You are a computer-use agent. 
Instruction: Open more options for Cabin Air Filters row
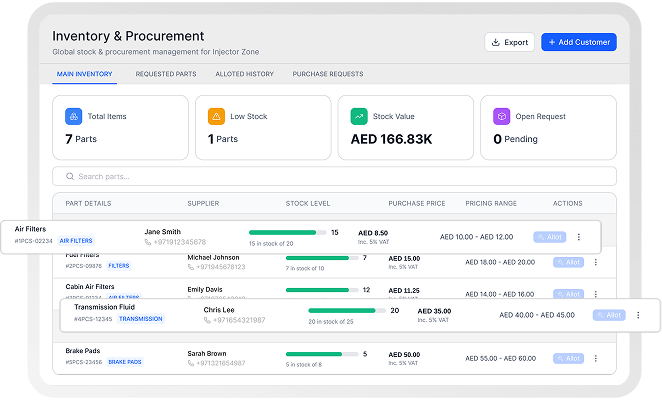tap(595, 294)
